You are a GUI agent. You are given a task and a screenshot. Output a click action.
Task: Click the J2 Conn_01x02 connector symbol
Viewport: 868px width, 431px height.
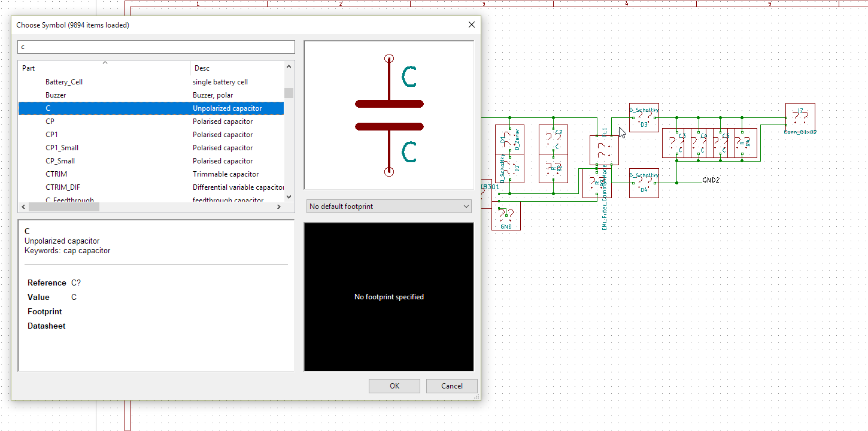(x=800, y=117)
